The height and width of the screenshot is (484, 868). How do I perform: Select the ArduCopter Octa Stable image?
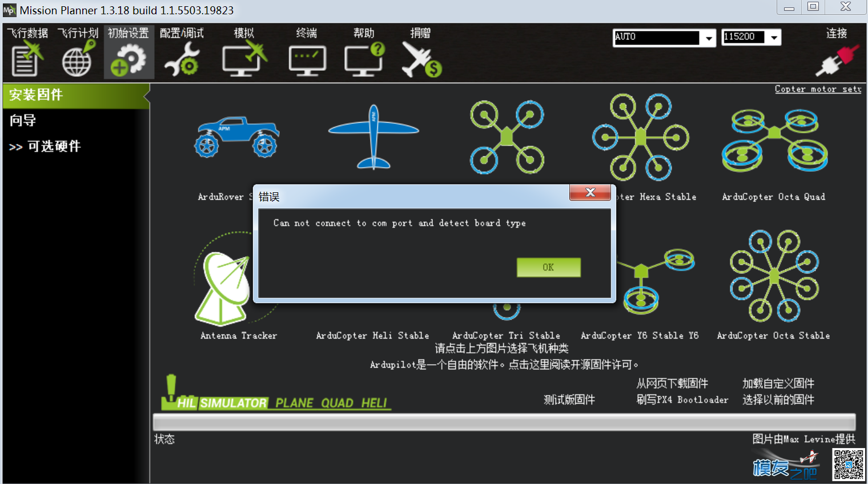pyautogui.click(x=774, y=276)
